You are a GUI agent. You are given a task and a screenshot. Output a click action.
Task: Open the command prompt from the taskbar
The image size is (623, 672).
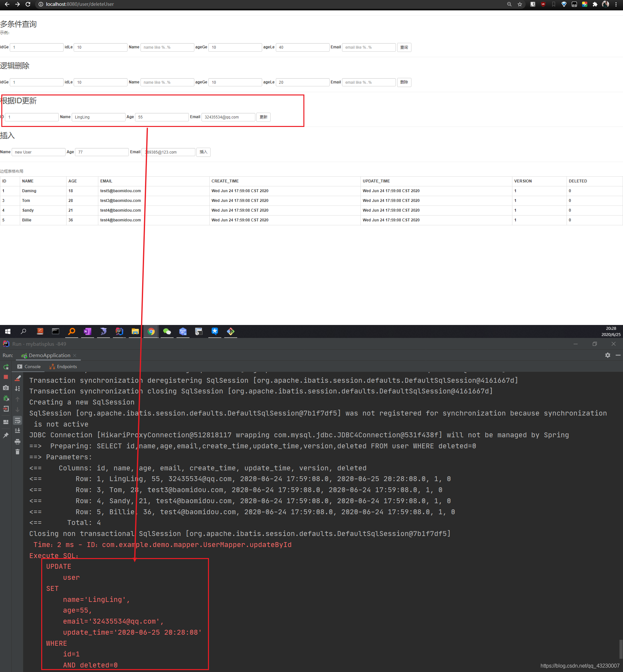point(55,331)
